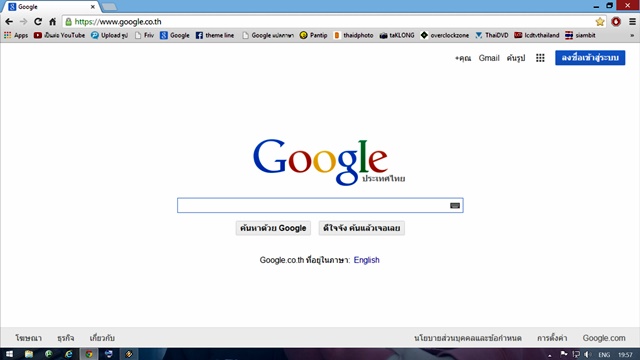Open File Explorer from the taskbar
The image size is (640, 360).
29,354
